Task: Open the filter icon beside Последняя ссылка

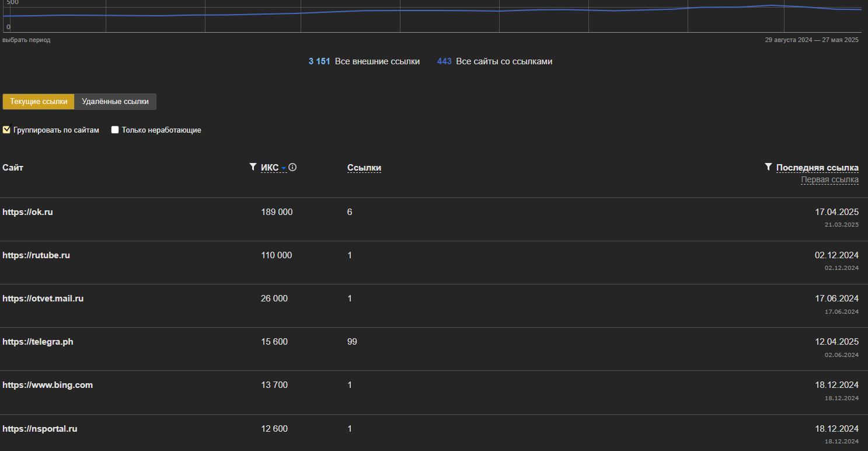Action: click(x=768, y=167)
